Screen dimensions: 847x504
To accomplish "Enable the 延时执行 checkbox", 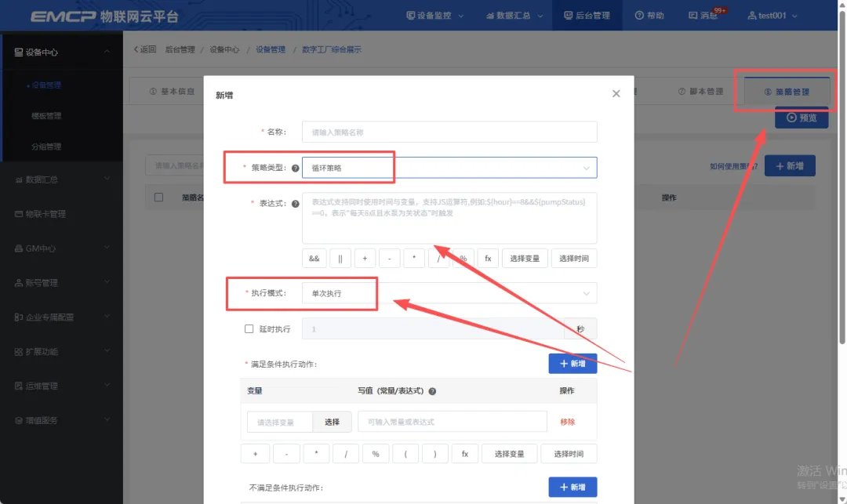I will coord(249,328).
